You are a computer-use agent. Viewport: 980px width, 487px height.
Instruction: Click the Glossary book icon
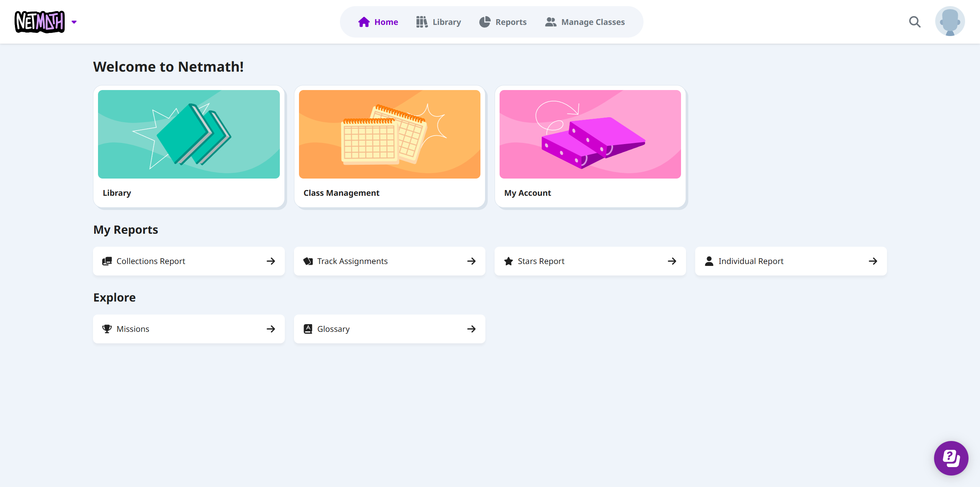coord(308,329)
